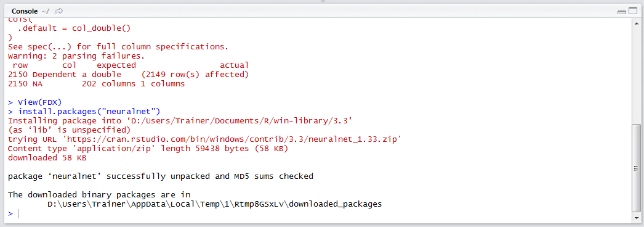Click the scrollbar up arrow
Screen dimensions: 644x227
(x=636, y=22)
